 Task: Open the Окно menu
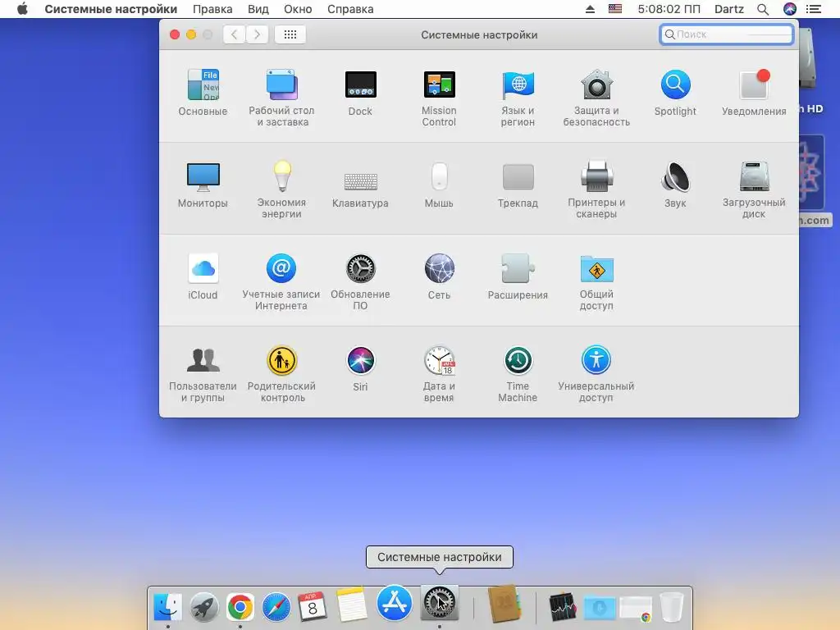point(298,9)
